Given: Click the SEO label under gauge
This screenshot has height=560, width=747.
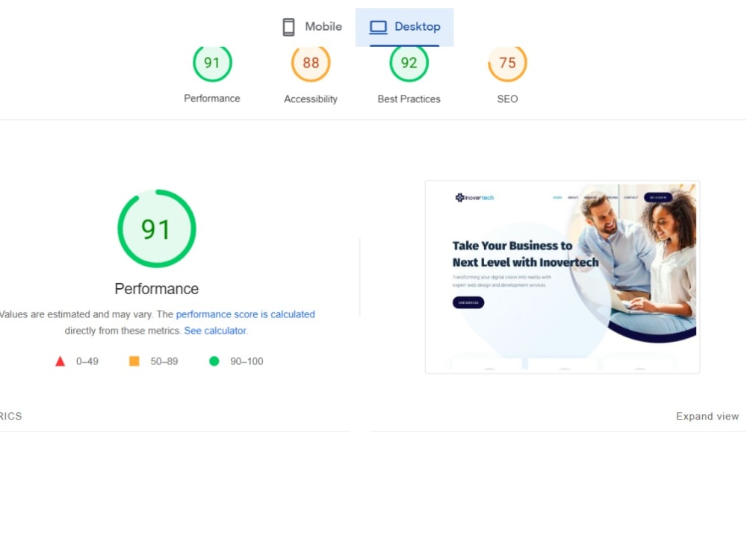Looking at the screenshot, I should tap(507, 99).
